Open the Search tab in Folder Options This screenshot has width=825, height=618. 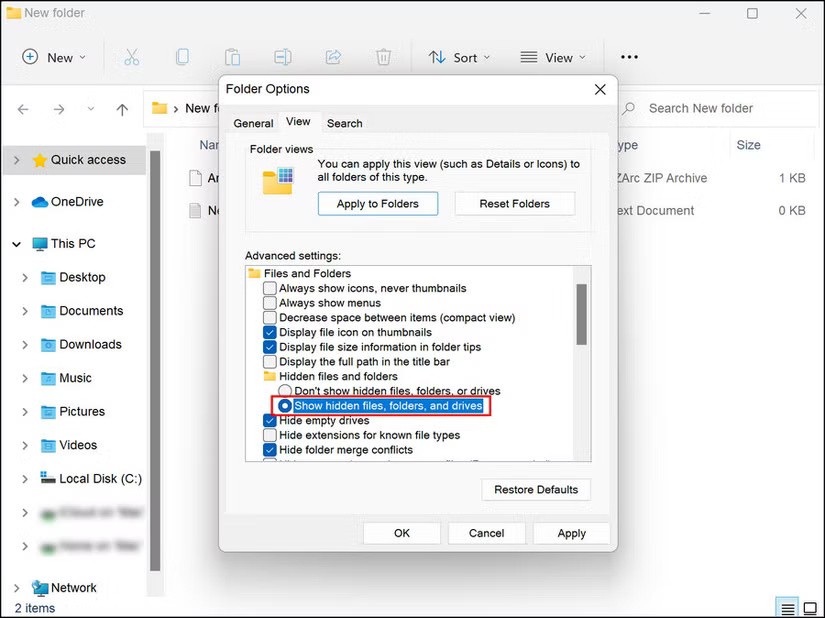(344, 123)
